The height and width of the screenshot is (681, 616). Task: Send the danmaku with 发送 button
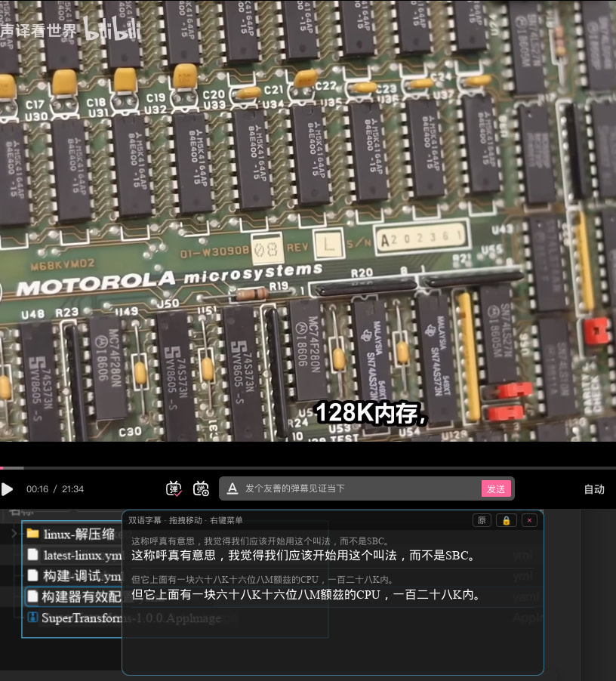[496, 488]
